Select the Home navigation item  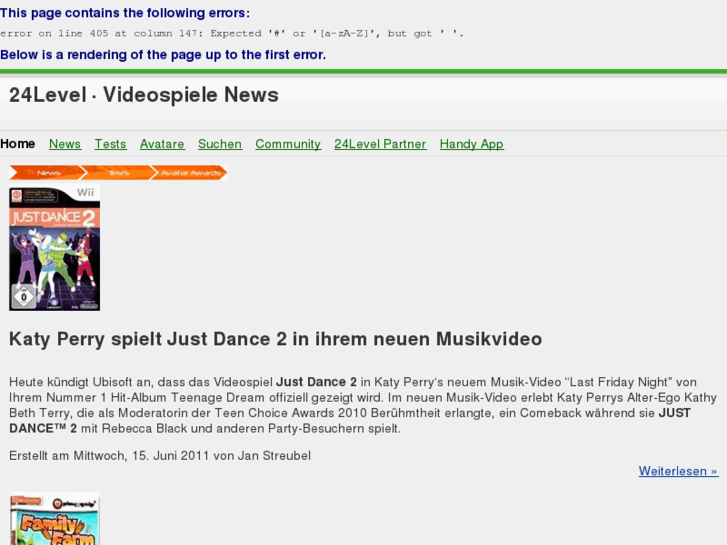tap(18, 144)
